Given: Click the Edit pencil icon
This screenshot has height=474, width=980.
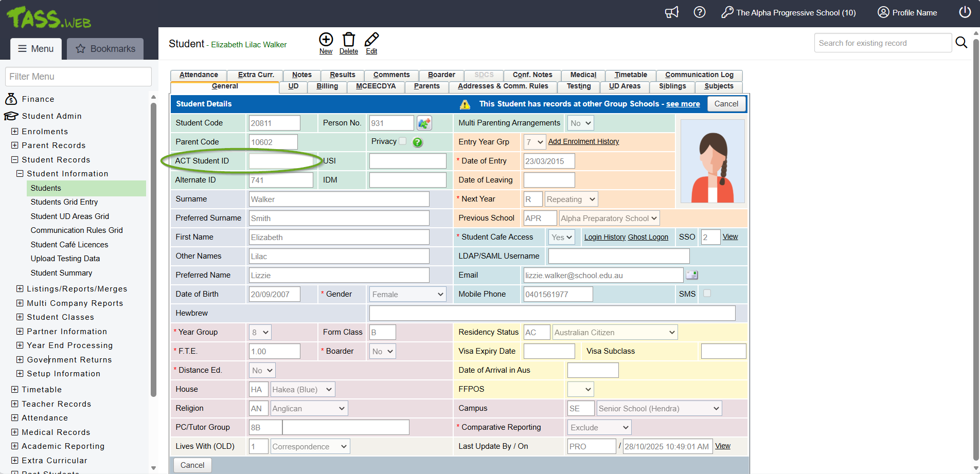Looking at the screenshot, I should tap(371, 40).
